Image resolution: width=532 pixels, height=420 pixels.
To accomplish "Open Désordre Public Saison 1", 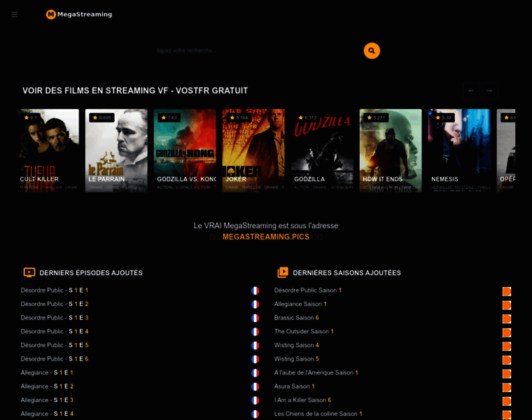I will click(308, 290).
